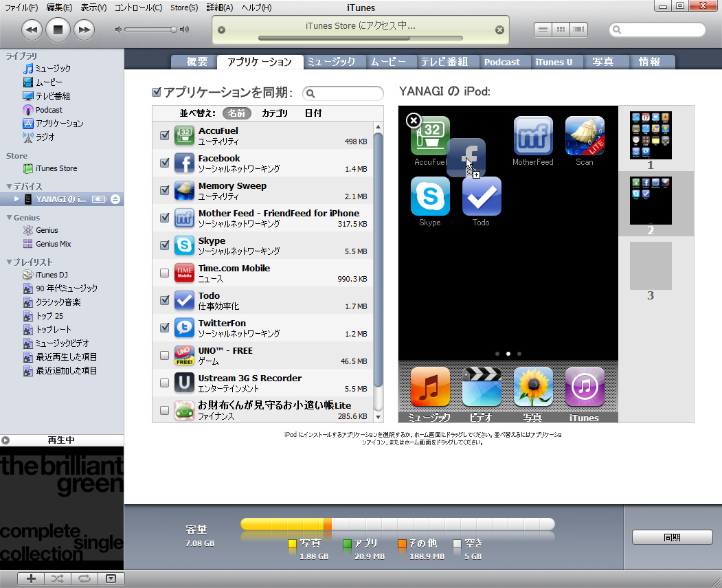The image size is (722, 588).
Task: Uncheck Mother Feed app checkbox
Action: click(164, 218)
